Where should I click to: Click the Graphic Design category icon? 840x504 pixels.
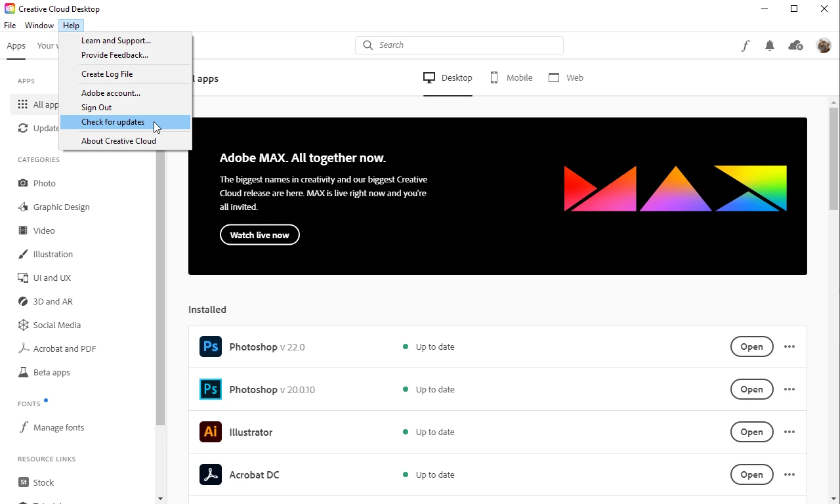(23, 207)
